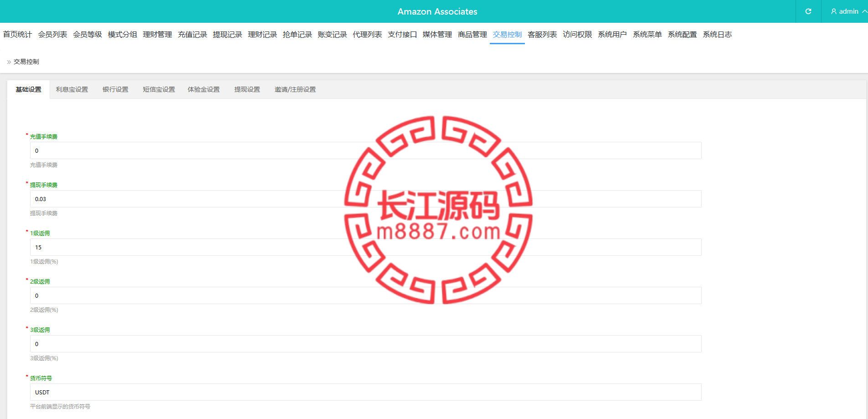Go to 访问权限 page
The width and height of the screenshot is (868, 419).
click(x=577, y=35)
